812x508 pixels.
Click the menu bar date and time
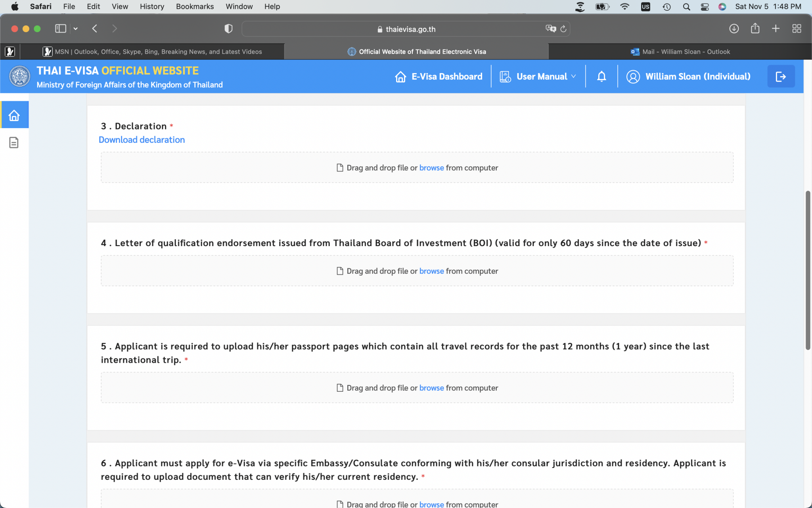768,6
